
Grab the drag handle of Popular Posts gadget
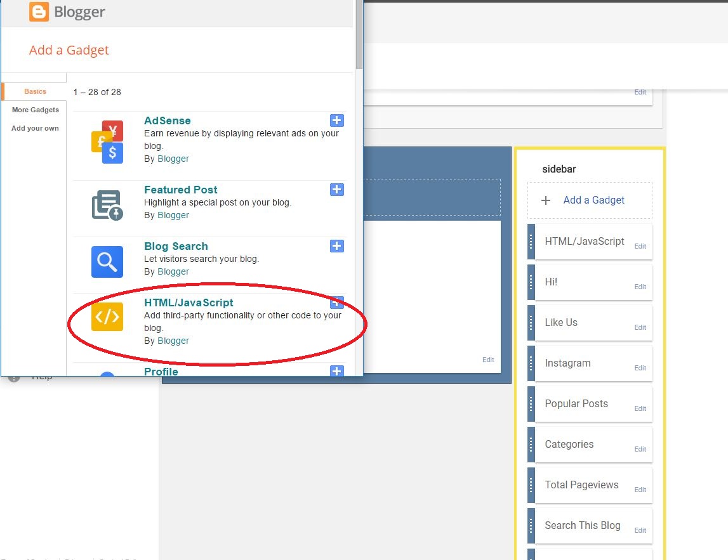pos(531,404)
